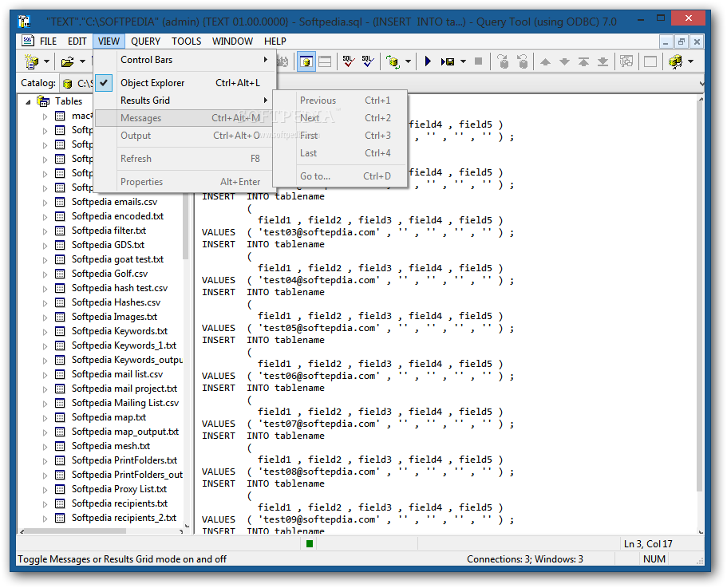727x588 pixels.
Task: Click the Tables folder icon
Action: pyautogui.click(x=43, y=101)
